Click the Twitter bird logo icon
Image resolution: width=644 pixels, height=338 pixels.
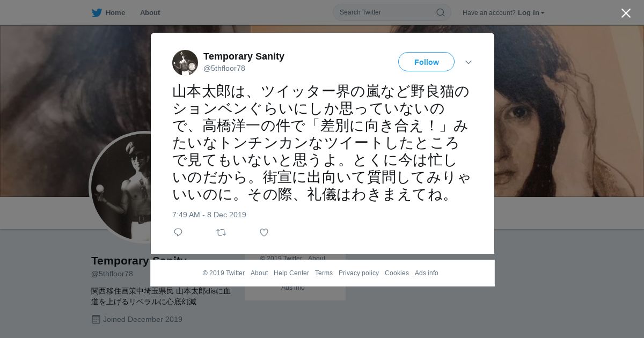point(97,12)
